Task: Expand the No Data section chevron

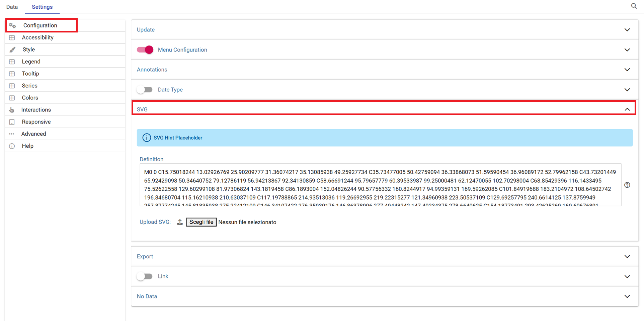Action: click(x=627, y=296)
